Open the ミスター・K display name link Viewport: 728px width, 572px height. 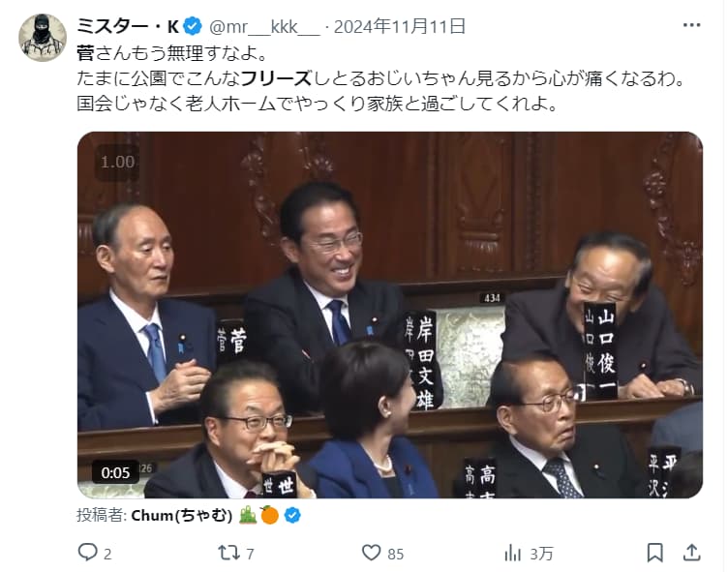click(x=128, y=27)
